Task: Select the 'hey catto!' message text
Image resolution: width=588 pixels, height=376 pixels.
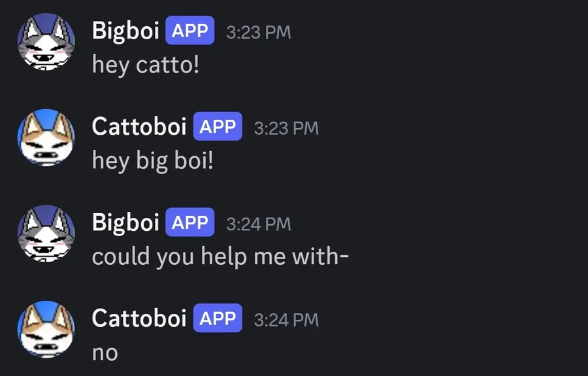Action: 146,65
